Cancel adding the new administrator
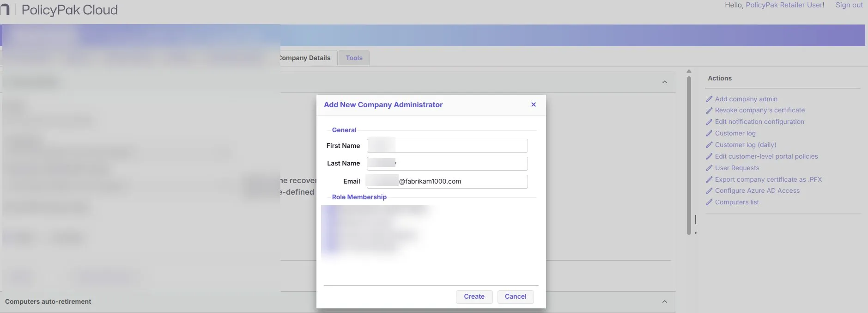The image size is (868, 313). point(516,297)
